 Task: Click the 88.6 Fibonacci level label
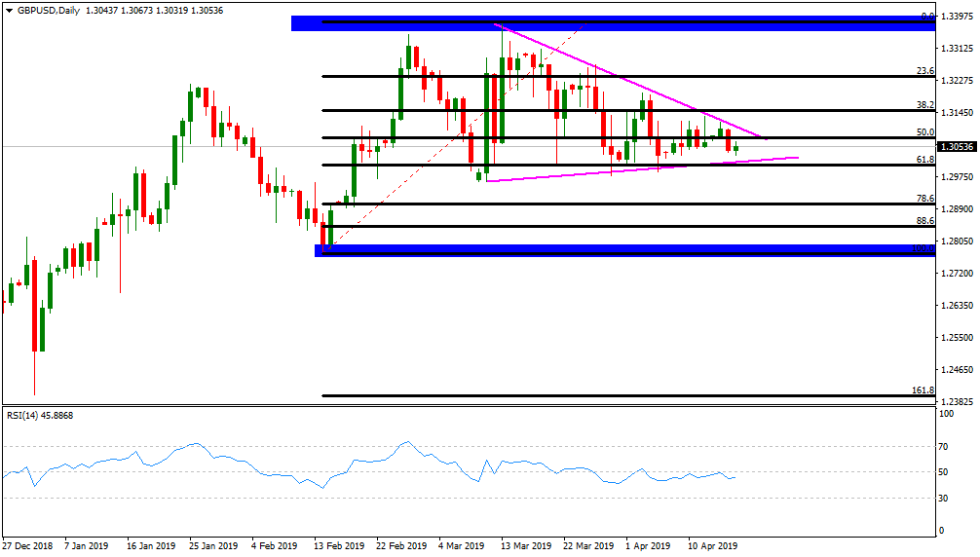click(925, 221)
